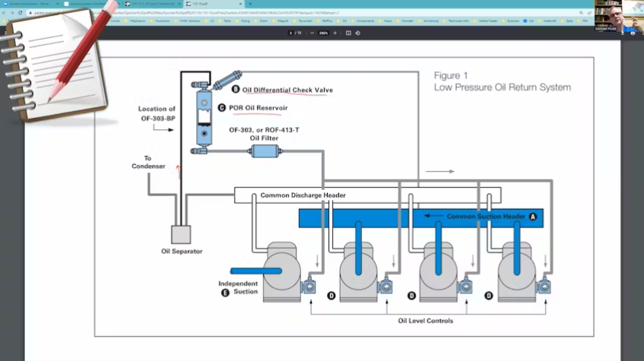Open the Components bookmark folder
The width and height of the screenshot is (644, 361).
coord(363,21)
